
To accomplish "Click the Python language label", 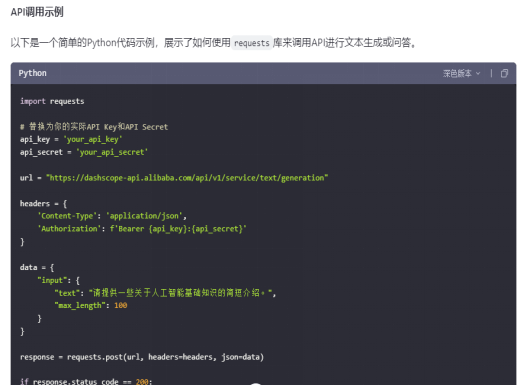I will (32, 73).
